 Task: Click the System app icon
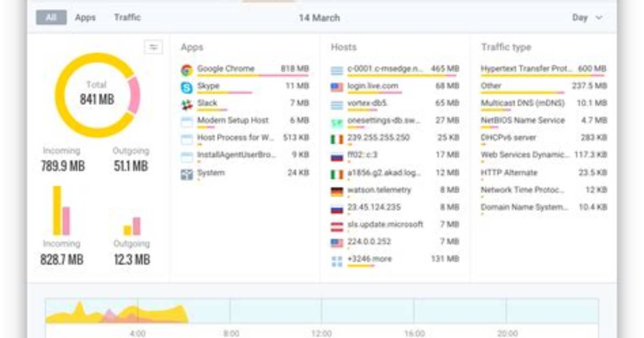187,174
